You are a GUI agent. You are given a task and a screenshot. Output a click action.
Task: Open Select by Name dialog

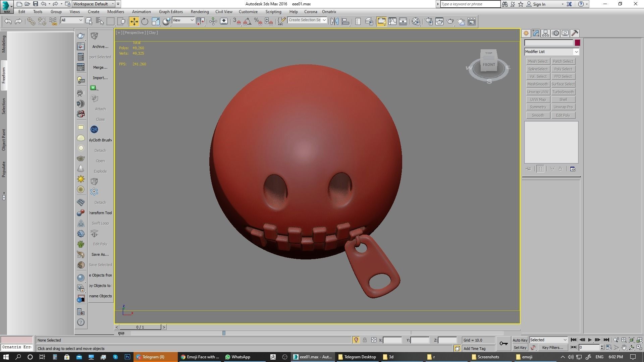click(100, 21)
